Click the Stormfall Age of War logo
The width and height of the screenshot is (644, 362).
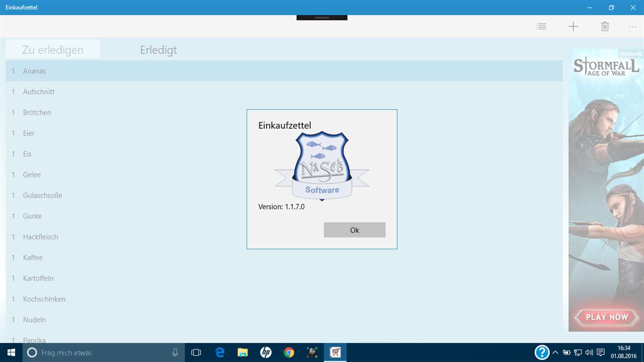point(606,67)
